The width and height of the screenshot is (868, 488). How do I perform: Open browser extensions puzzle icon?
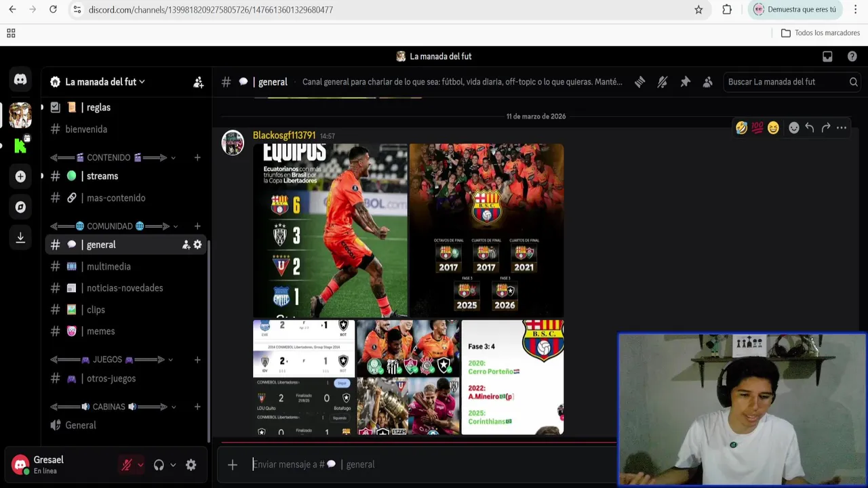pyautogui.click(x=727, y=9)
